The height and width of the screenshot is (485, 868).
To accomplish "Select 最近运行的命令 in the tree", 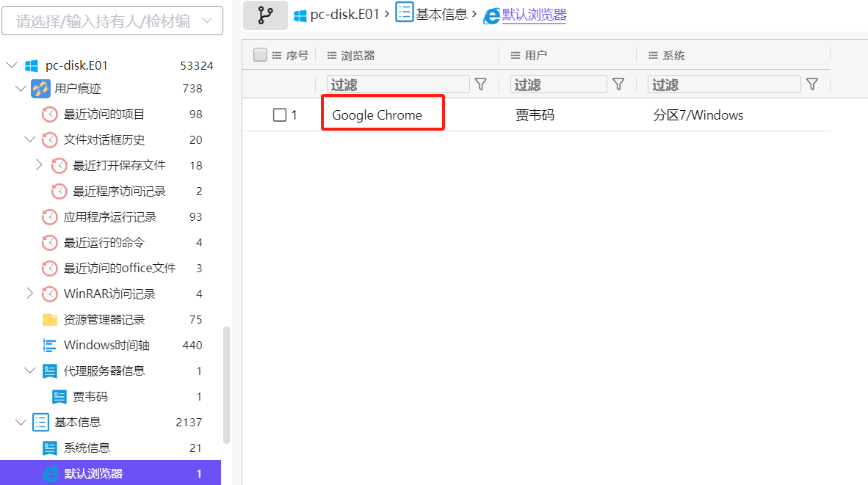I will pyautogui.click(x=104, y=242).
